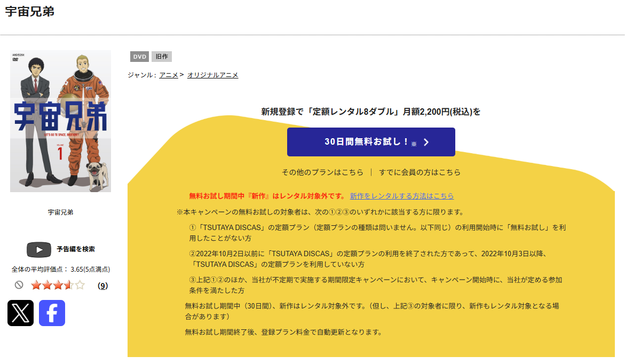
Task: Click the 無料お試し期間中（30日間） paragraph
Action: click(x=372, y=311)
